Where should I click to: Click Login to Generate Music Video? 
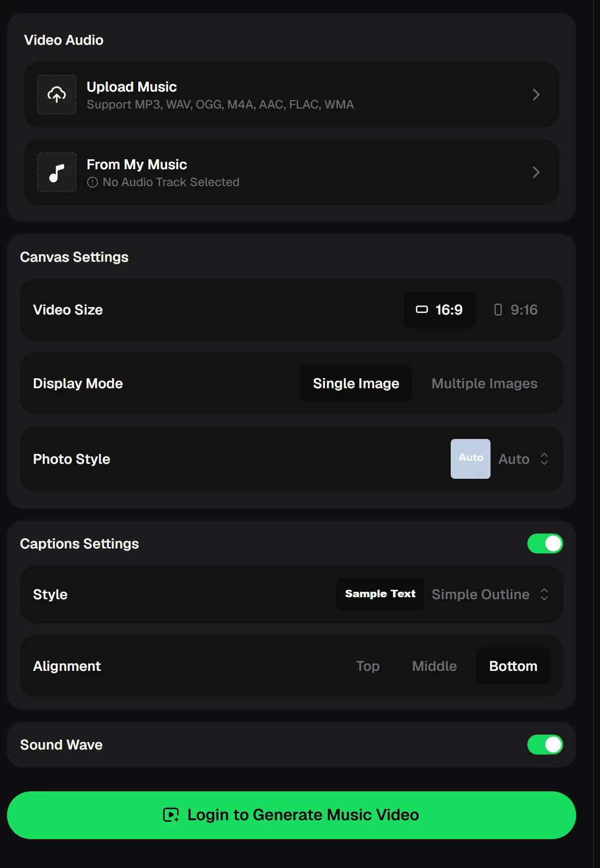click(292, 815)
